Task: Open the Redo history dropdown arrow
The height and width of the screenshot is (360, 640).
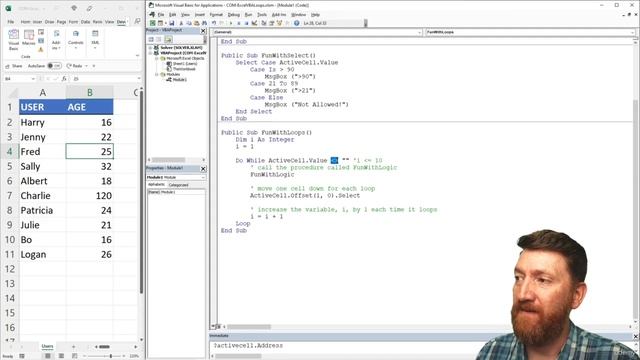Action: pyautogui.click(x=87, y=66)
